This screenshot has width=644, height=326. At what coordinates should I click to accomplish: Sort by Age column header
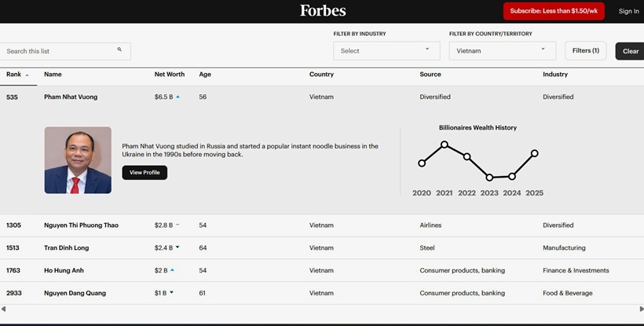[x=205, y=75]
